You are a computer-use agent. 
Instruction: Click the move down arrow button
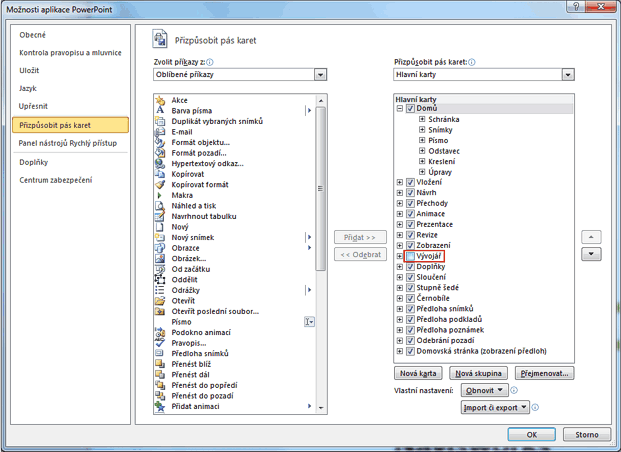[592, 254]
